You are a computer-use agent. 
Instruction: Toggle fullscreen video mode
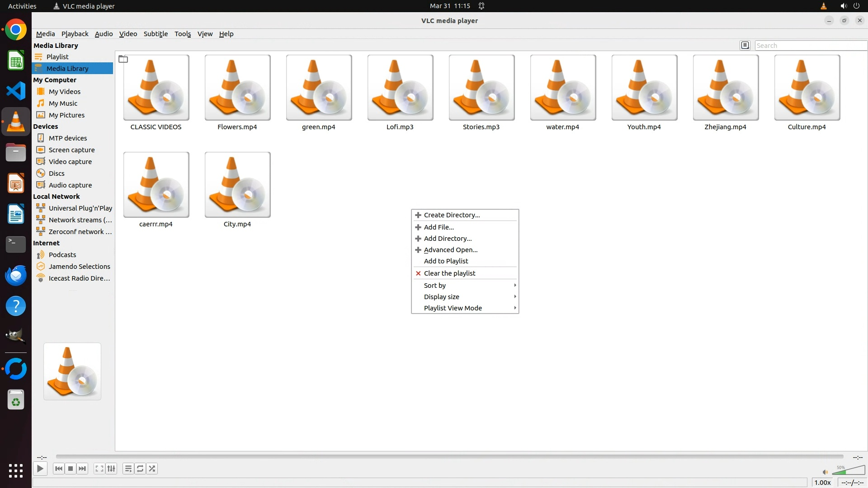tap(99, 469)
